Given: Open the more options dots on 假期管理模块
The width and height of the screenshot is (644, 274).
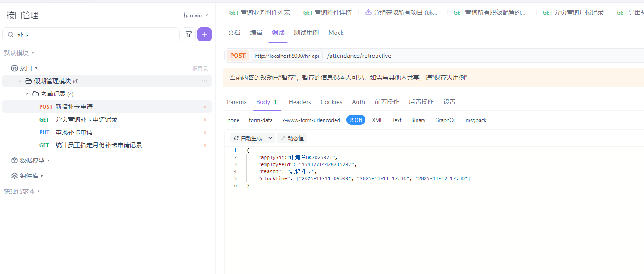Looking at the screenshot, I should point(205,81).
